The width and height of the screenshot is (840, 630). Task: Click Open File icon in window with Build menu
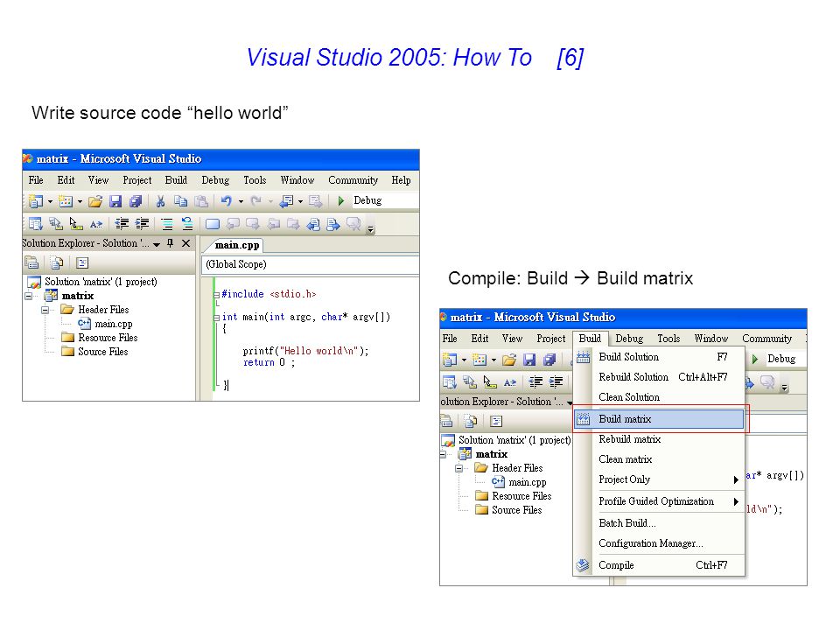pos(509,360)
